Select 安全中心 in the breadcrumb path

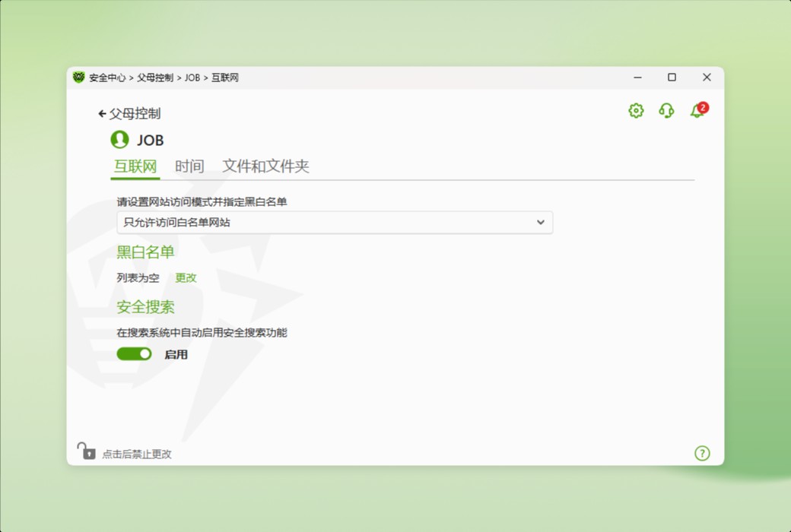click(109, 77)
